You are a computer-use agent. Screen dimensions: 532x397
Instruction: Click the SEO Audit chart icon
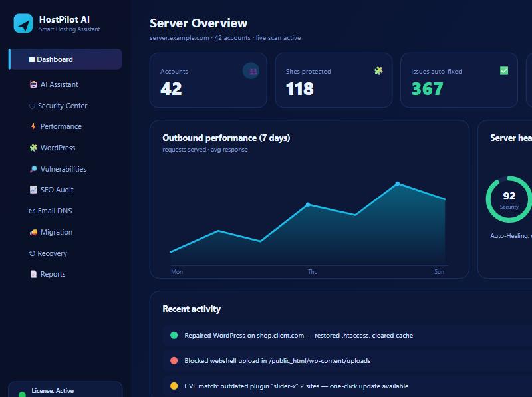pos(33,190)
